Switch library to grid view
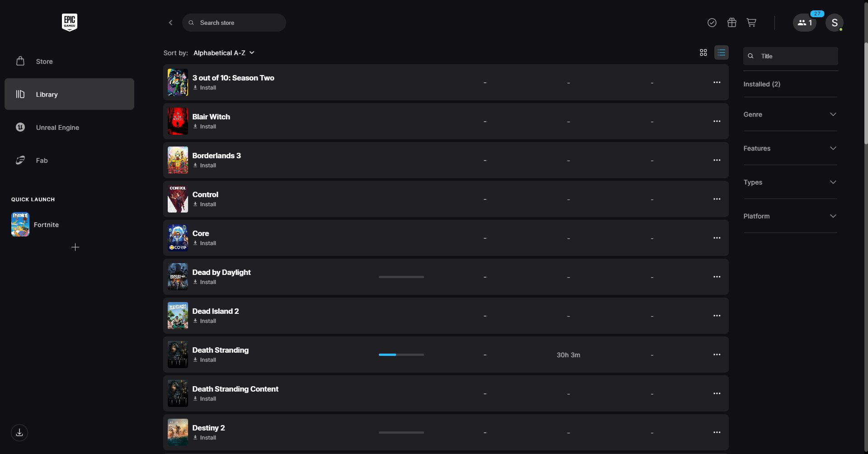Screen dimensions: 868x454 coord(703,52)
